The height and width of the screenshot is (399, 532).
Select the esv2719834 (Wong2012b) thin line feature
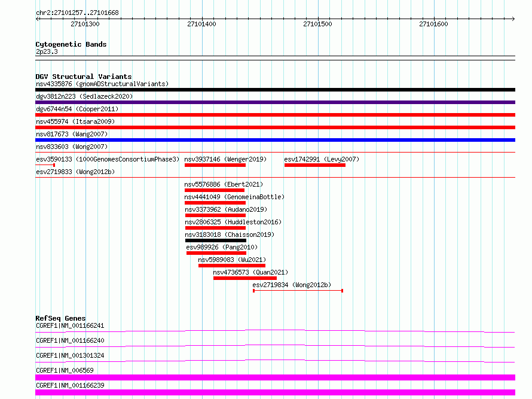click(x=298, y=291)
